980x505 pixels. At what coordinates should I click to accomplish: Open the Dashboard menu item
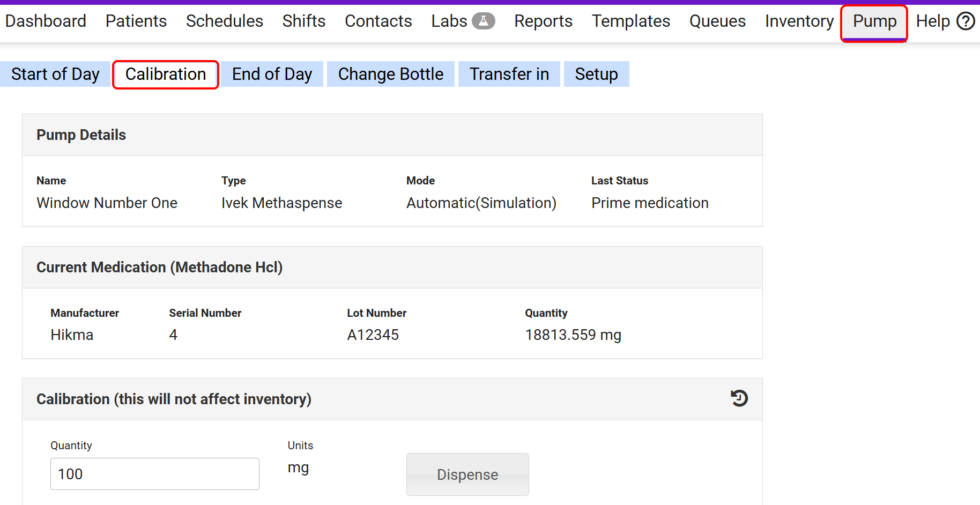pyautogui.click(x=46, y=21)
